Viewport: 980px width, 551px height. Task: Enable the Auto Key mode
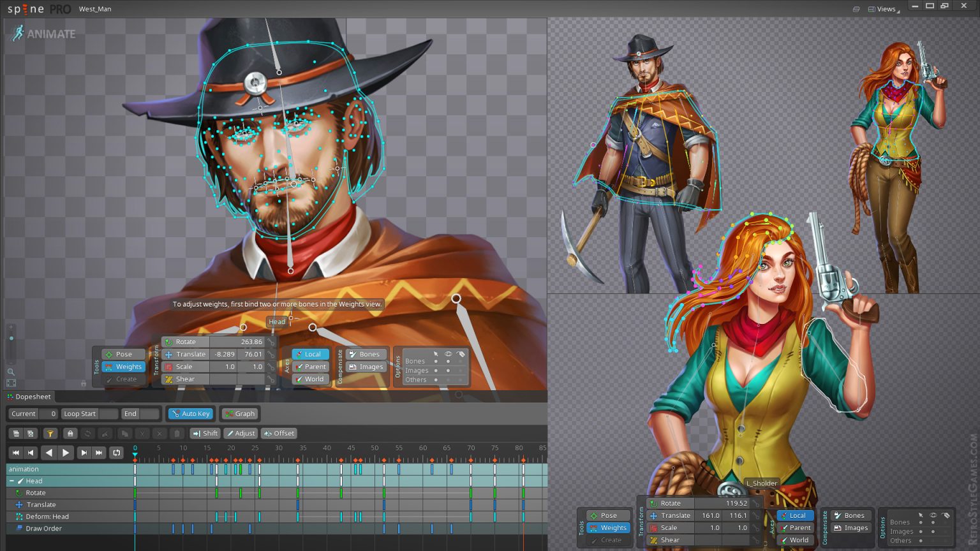tap(189, 413)
